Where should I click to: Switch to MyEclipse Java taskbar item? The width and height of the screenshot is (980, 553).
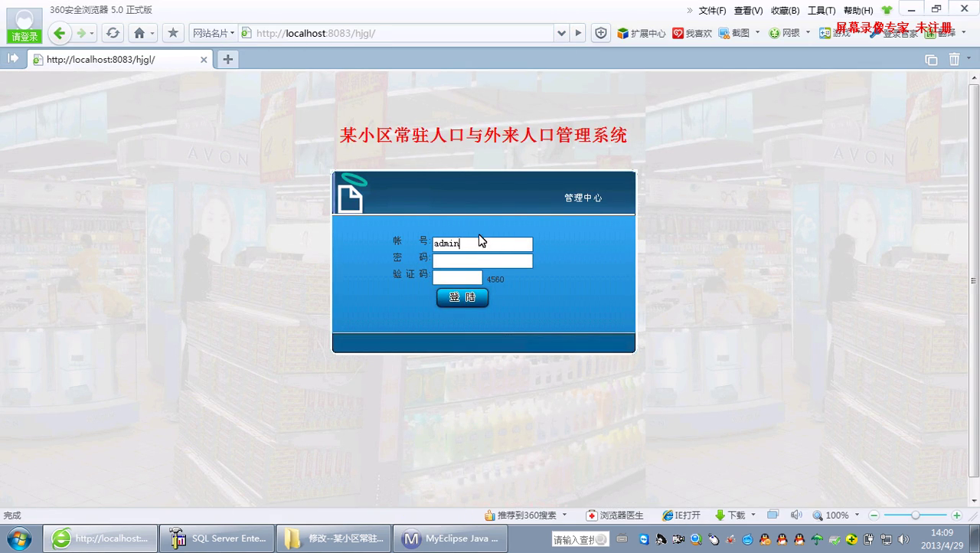pyautogui.click(x=451, y=538)
